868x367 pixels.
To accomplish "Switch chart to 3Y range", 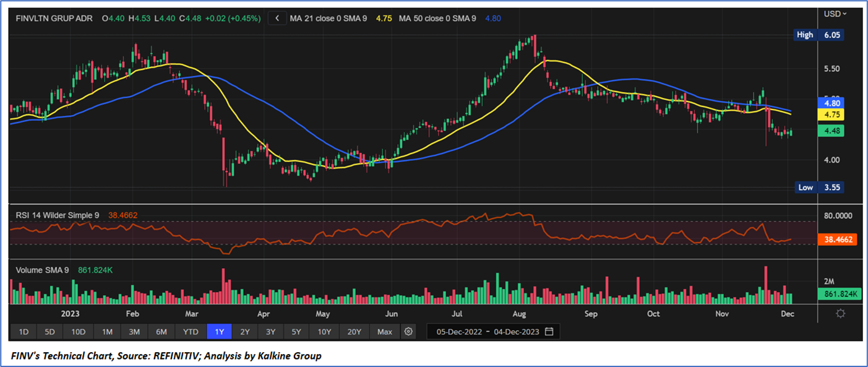I will click(270, 332).
